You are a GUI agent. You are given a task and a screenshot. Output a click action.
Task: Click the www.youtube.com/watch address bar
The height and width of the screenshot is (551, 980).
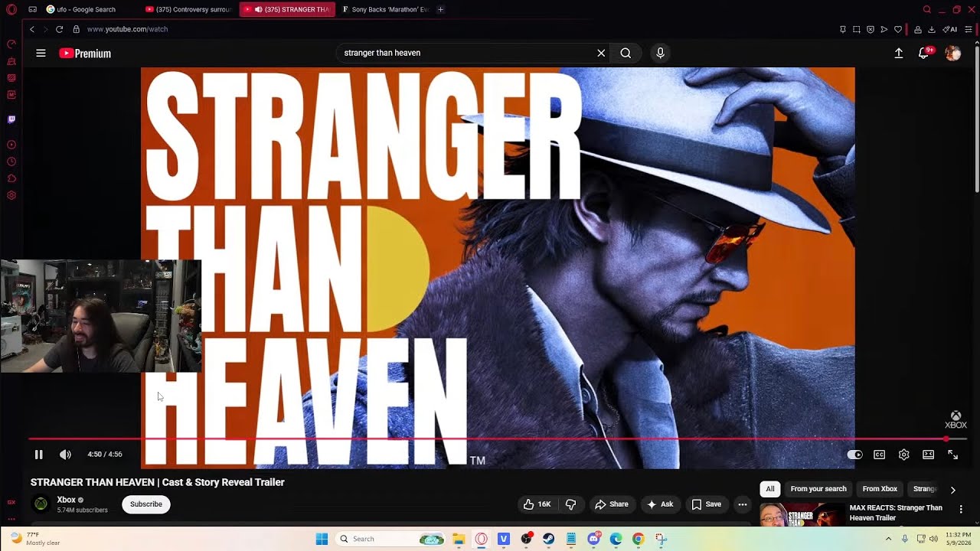point(127,29)
